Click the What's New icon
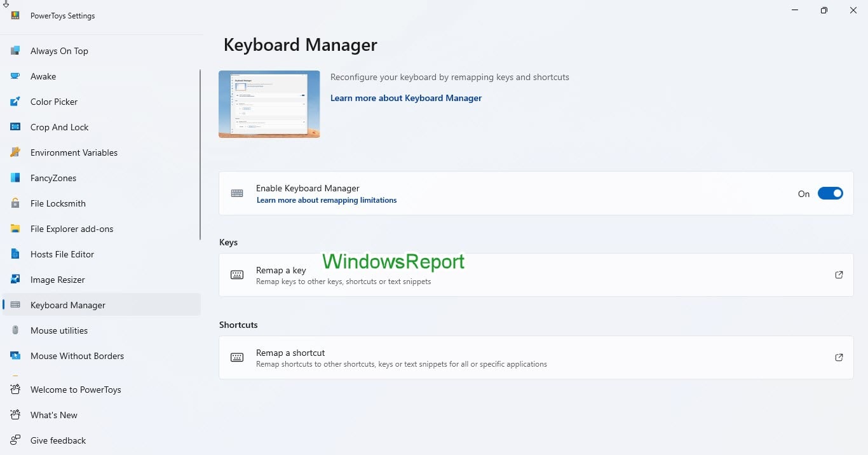Screen dimensions: 868x455 pyautogui.click(x=15, y=415)
